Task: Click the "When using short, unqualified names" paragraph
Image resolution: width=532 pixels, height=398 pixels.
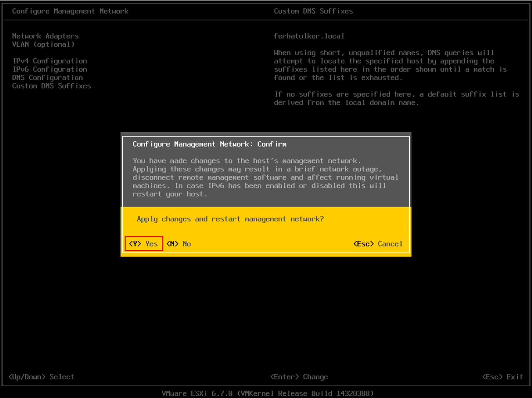Action: tap(390, 65)
